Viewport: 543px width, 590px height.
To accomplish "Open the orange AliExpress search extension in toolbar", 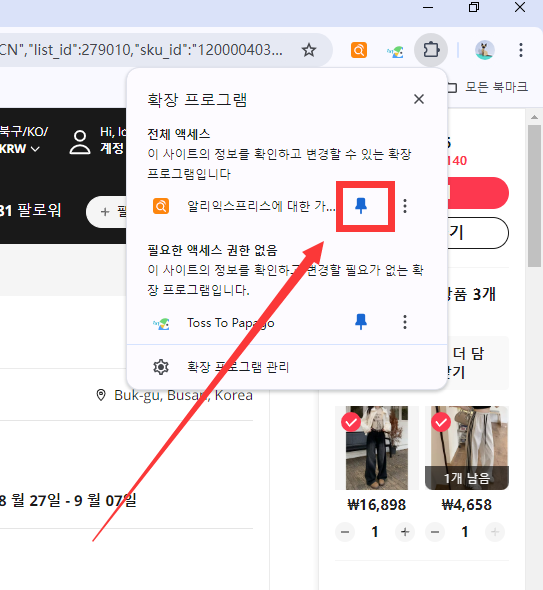I will tap(359, 50).
